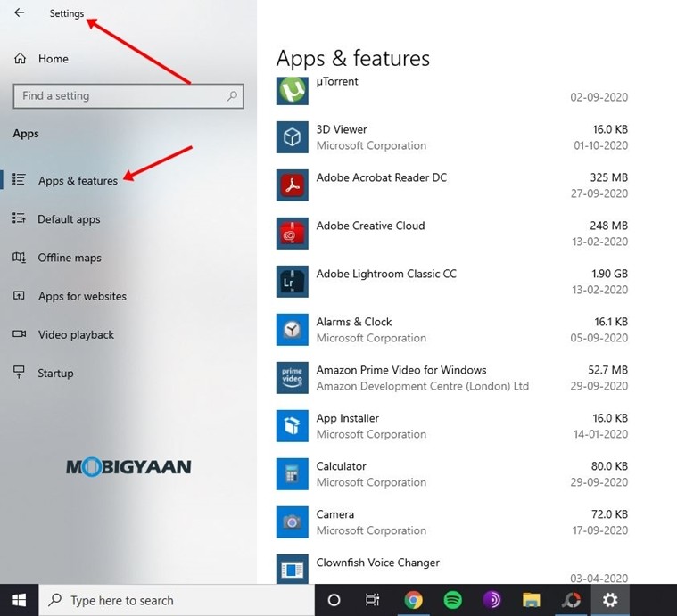The height and width of the screenshot is (616, 677).
Task: Go back using the Settings back arrow
Action: (x=19, y=13)
